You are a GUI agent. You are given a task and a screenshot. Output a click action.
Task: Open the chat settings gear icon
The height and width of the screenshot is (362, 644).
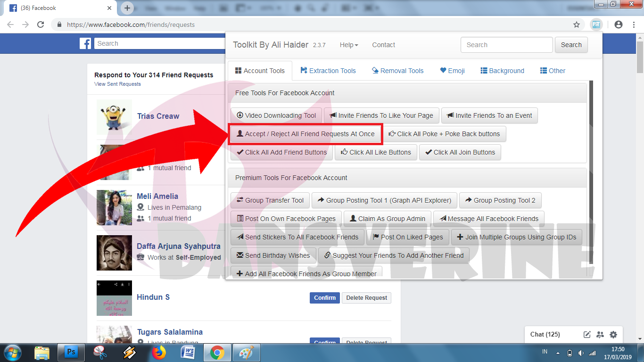(613, 334)
